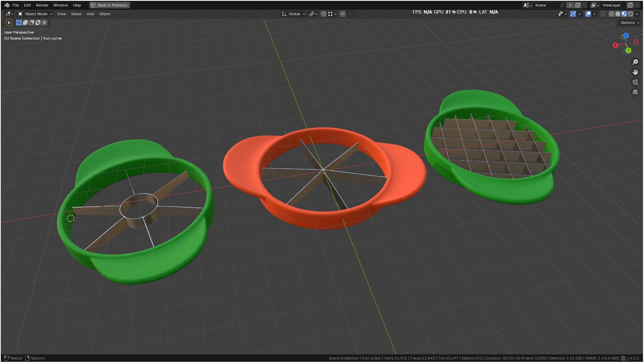Open the Render menu
The image size is (644, 363).
pos(42,5)
